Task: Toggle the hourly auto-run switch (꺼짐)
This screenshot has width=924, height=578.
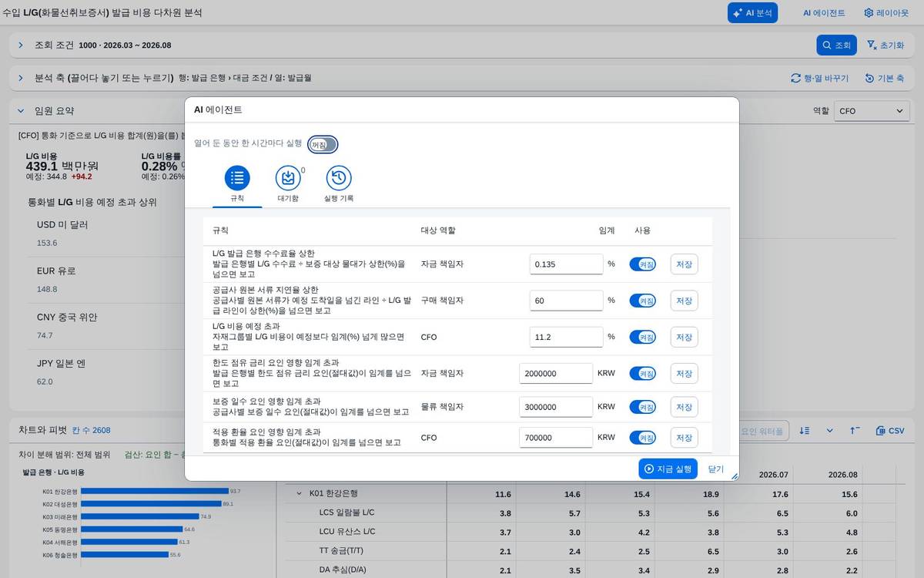Action: tap(323, 145)
